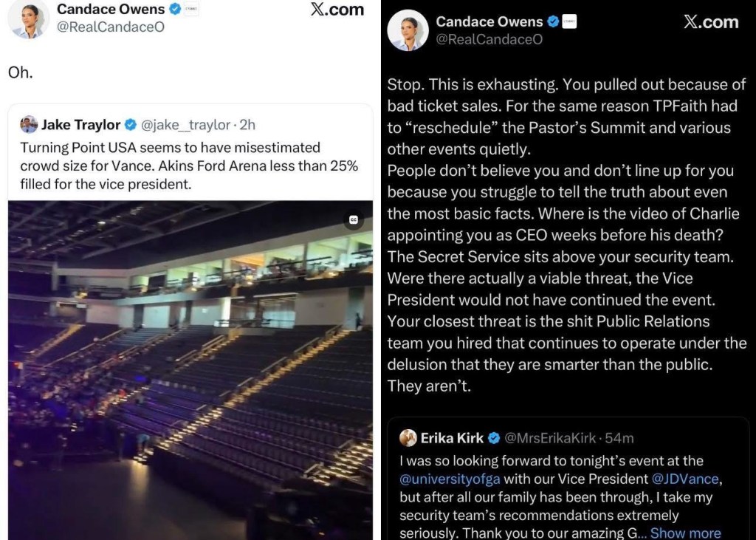The image size is (756, 540).
Task: Click the affiliate badge in the dark post header
Action: (x=569, y=22)
